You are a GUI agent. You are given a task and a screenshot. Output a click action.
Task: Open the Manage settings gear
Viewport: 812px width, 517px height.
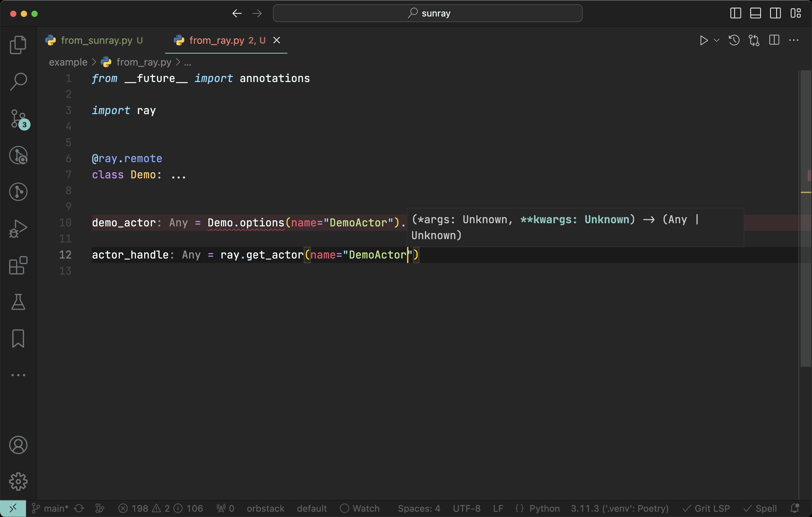[18, 481]
